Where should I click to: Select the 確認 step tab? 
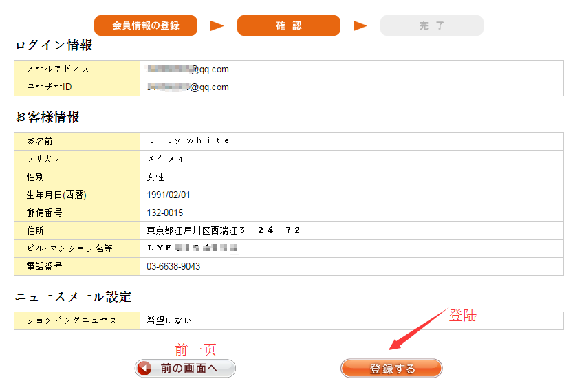289,25
